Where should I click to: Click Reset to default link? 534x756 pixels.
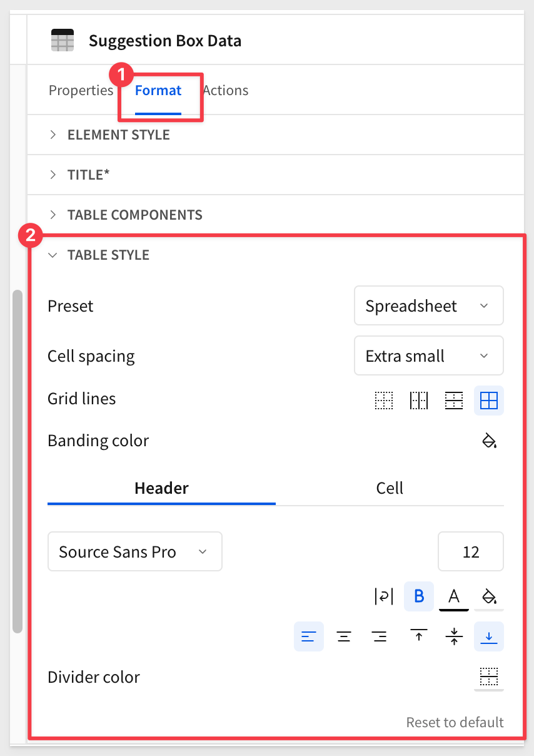(x=455, y=722)
